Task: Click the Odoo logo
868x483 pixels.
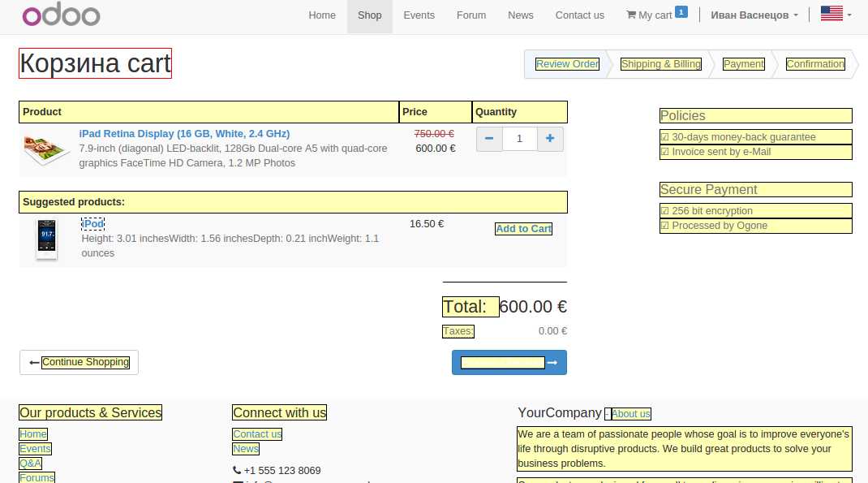Action: [x=61, y=15]
